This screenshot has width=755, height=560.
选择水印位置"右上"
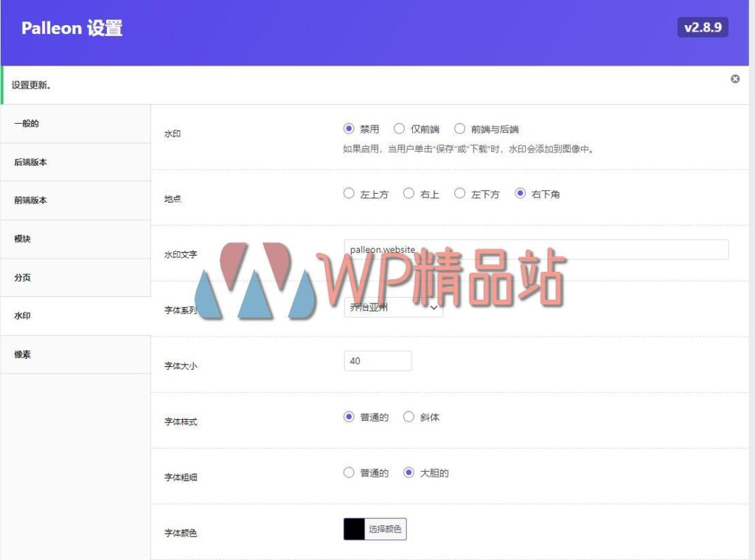[408, 193]
